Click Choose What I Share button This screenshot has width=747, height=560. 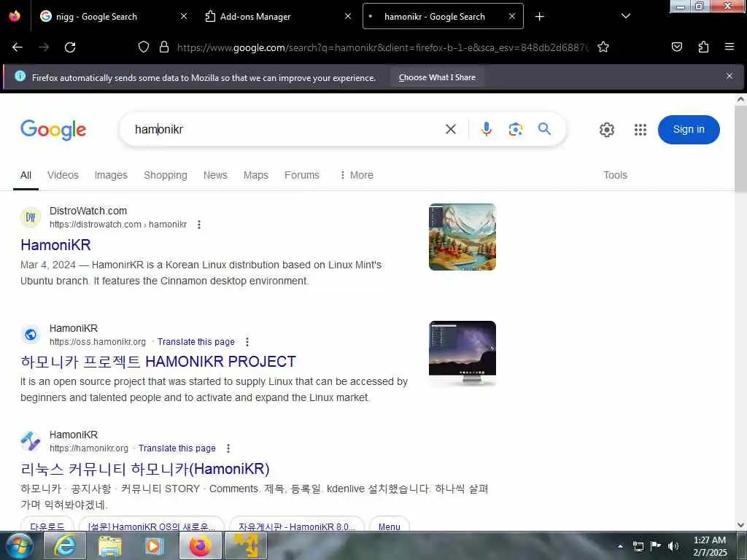click(437, 77)
